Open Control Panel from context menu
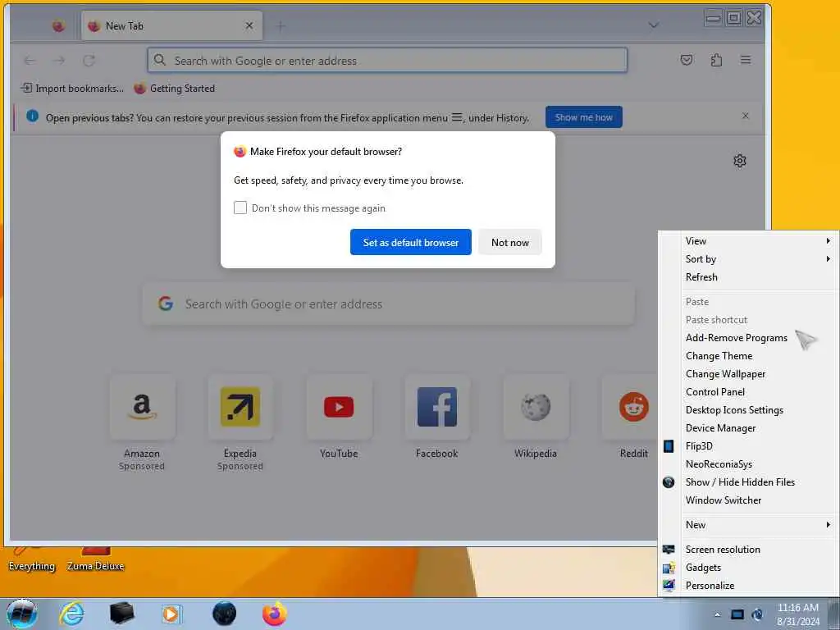840x630 pixels. pos(748,391)
